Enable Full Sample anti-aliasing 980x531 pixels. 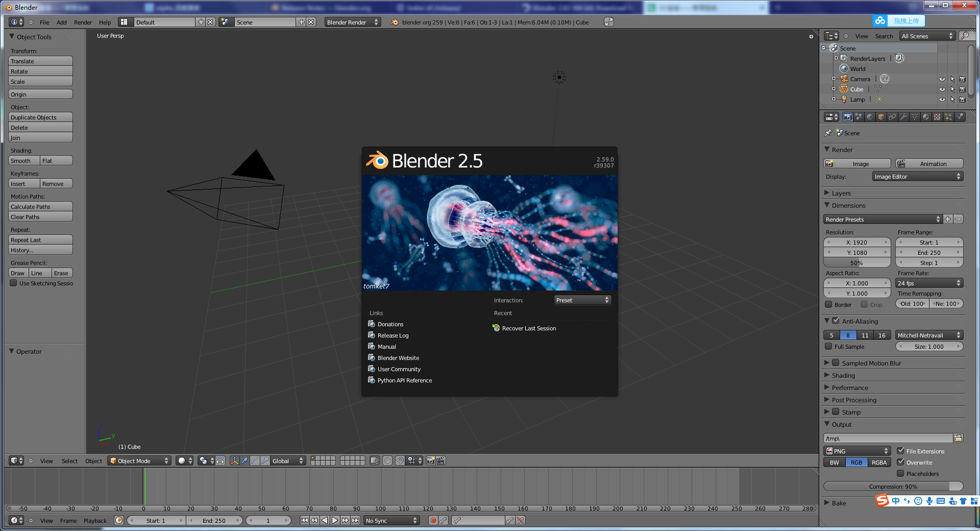point(828,346)
